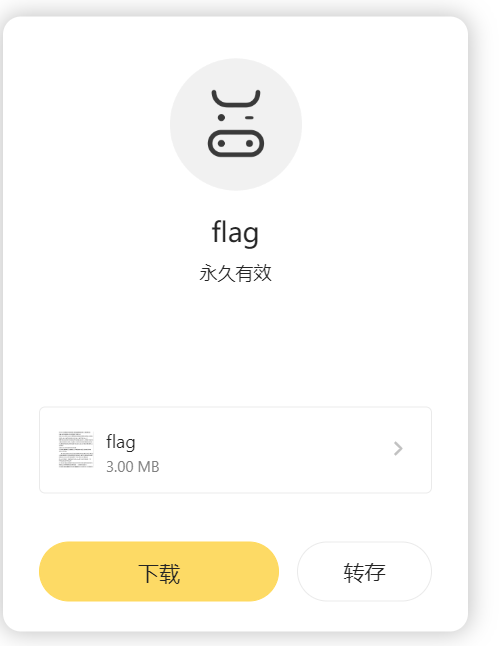Open the flag file name in list
This screenshot has height=646, width=499.
point(121,442)
